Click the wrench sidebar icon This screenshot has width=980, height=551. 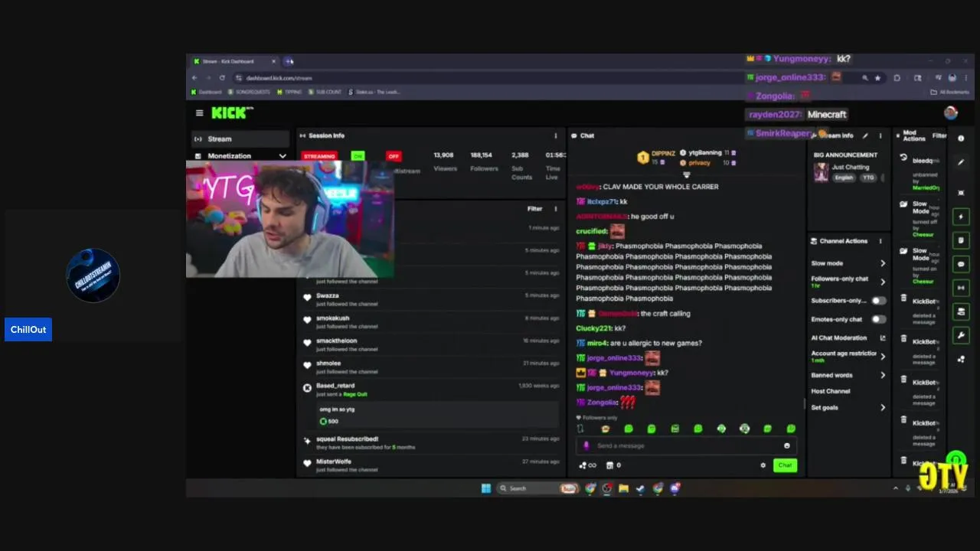pos(962,335)
